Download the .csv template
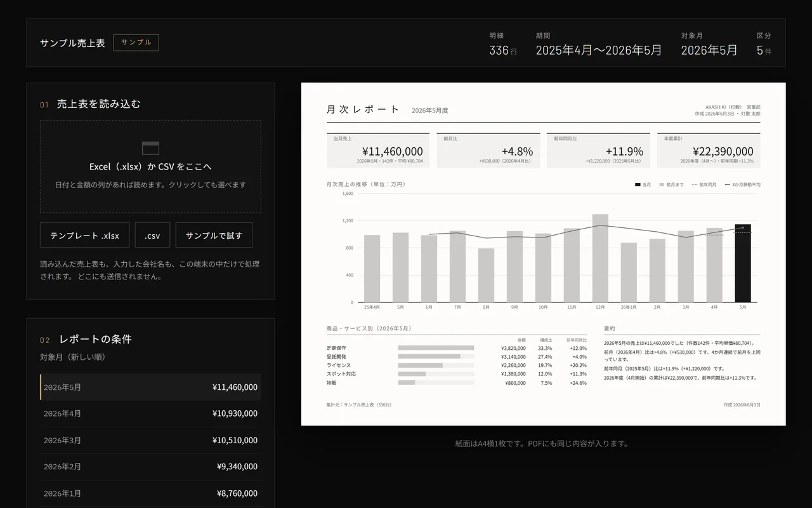This screenshot has width=812, height=508. pyautogui.click(x=152, y=235)
